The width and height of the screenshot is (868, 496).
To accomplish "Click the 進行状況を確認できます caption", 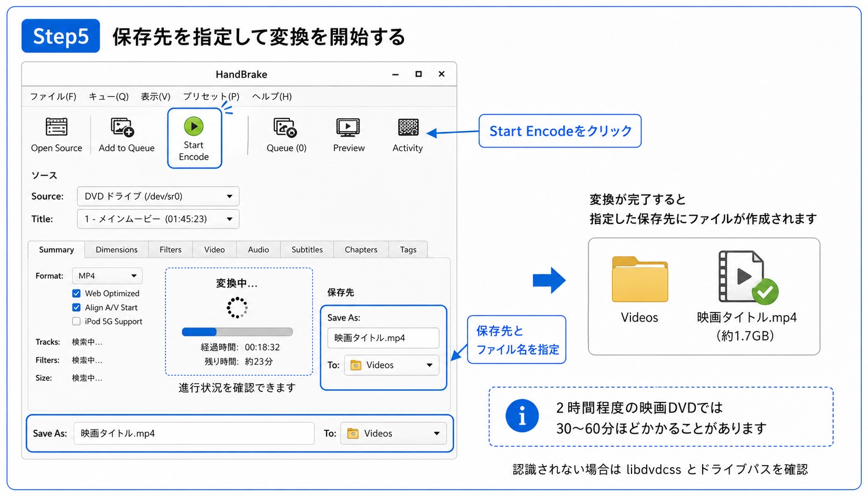I will coord(237,388).
